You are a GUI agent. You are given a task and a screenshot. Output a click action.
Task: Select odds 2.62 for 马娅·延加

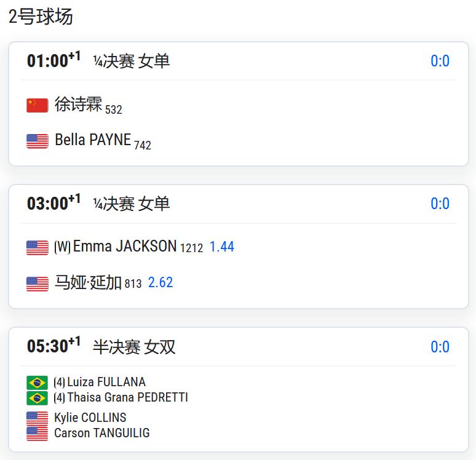click(161, 282)
